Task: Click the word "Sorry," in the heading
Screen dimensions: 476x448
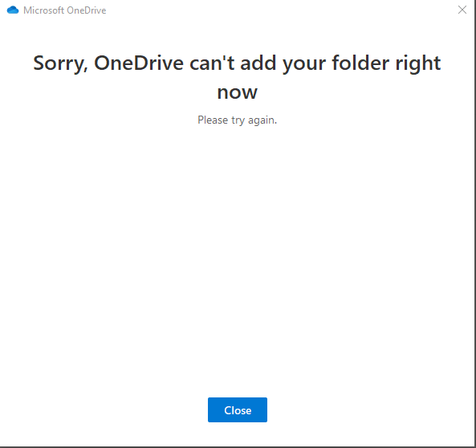Action: (x=60, y=63)
